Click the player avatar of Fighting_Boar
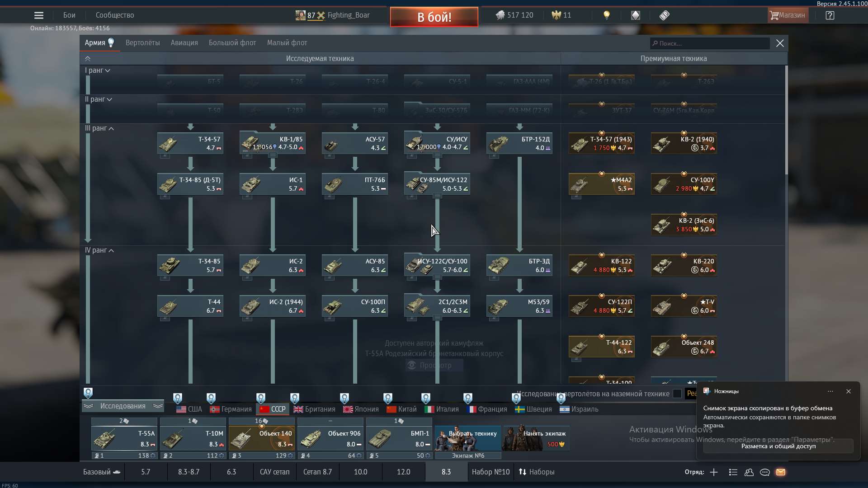The width and height of the screenshot is (868, 488). [x=300, y=15]
